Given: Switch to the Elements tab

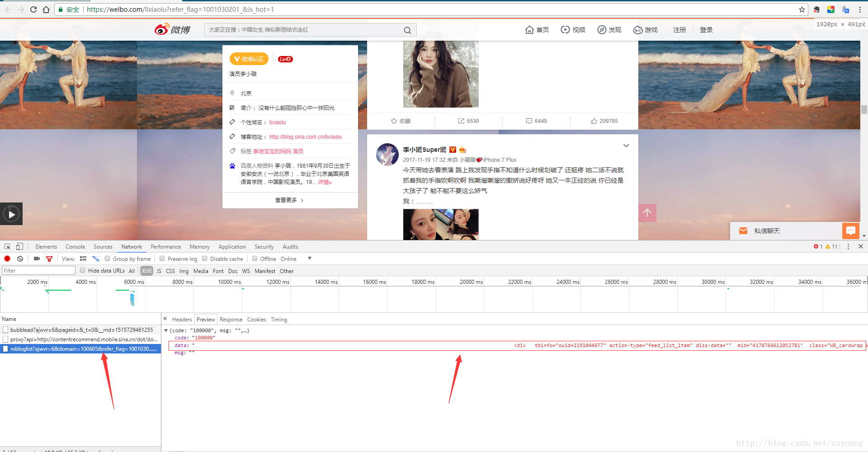Looking at the screenshot, I should point(46,247).
